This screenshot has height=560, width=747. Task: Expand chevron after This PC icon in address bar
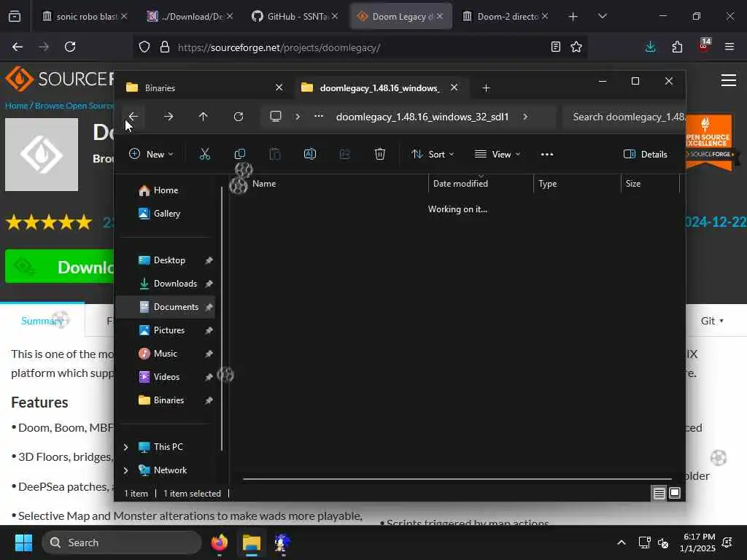click(x=298, y=117)
